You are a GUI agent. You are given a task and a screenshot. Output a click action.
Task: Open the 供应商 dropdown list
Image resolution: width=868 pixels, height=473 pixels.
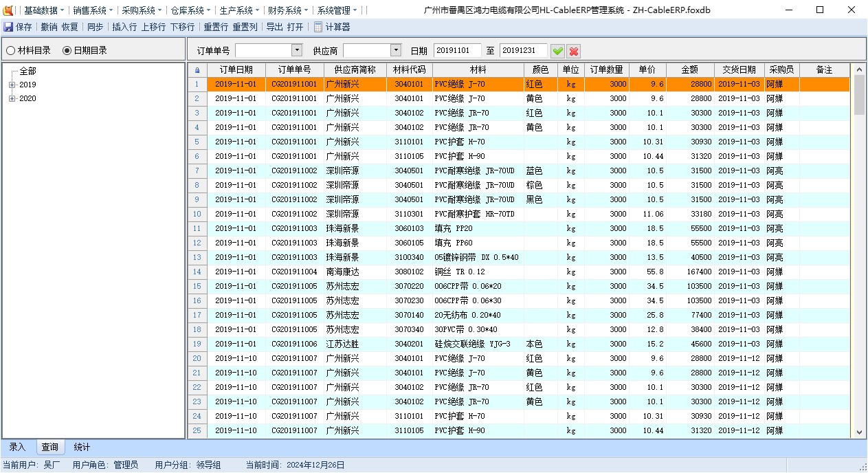[395, 50]
